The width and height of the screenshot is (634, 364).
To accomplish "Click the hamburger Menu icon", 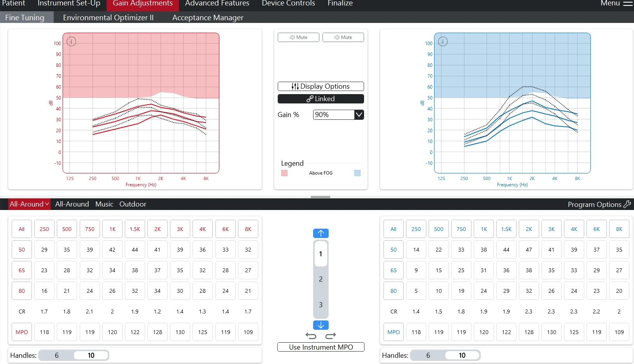I will click(628, 3).
